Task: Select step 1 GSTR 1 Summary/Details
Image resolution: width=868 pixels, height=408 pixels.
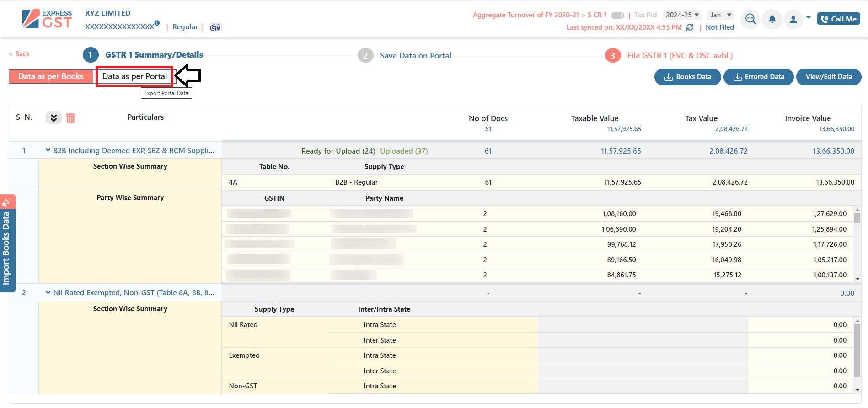Action: pos(143,55)
